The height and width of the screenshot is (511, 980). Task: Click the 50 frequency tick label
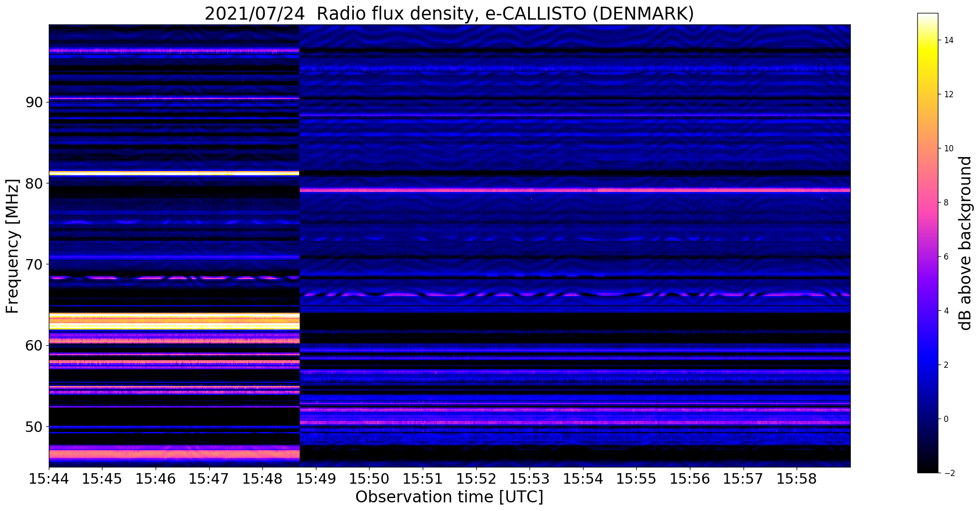pyautogui.click(x=34, y=426)
